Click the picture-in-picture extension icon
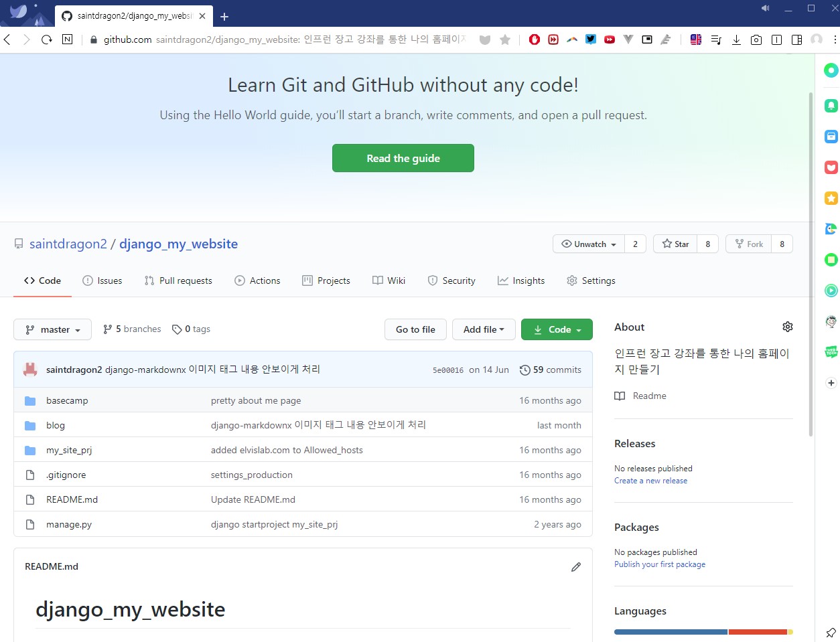840x642 pixels. click(647, 39)
